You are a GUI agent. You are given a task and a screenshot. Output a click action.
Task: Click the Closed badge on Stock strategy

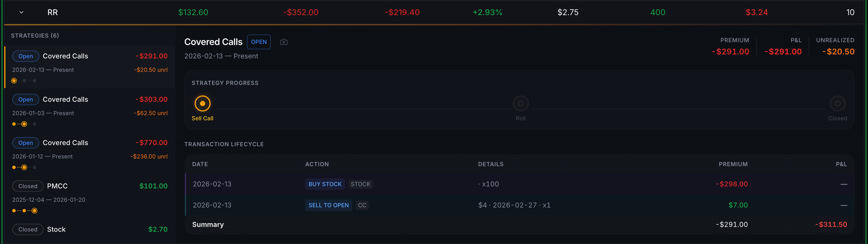(28, 229)
